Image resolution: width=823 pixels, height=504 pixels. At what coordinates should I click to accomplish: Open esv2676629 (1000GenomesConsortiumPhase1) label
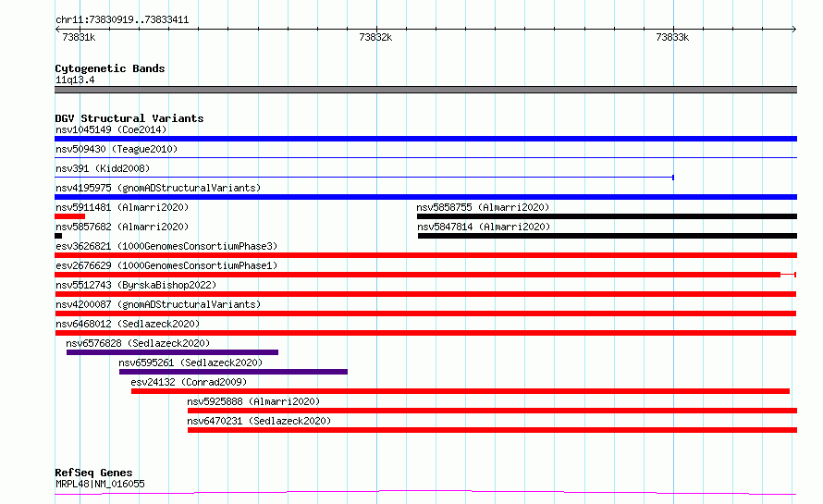pos(166,265)
